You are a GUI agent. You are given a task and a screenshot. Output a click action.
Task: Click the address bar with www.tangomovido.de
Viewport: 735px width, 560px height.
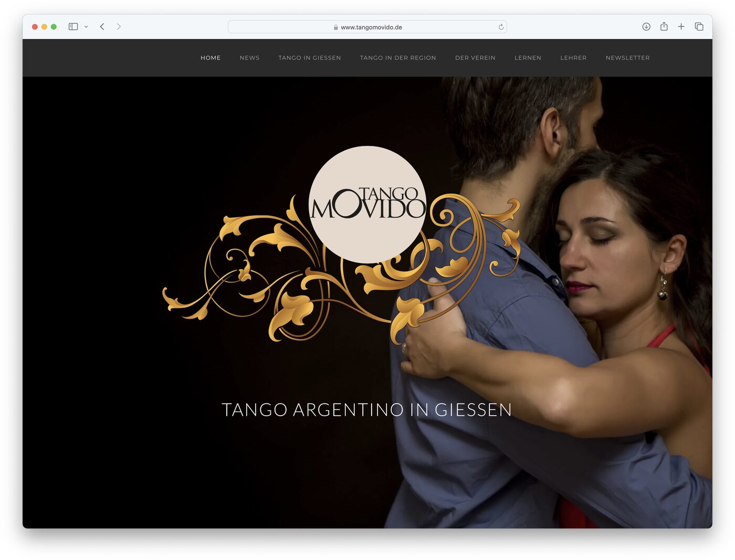pos(367,27)
